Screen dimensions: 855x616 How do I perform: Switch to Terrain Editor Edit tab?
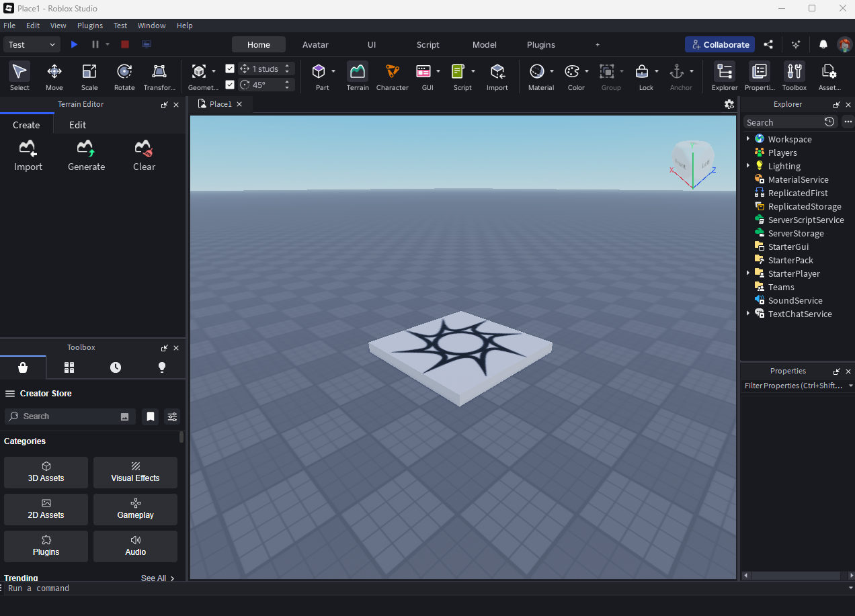(x=78, y=125)
